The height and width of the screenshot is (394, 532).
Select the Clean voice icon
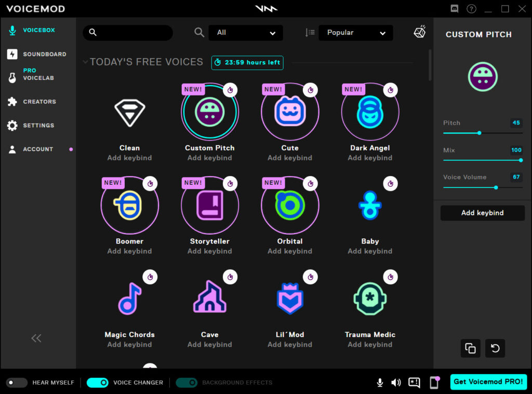point(129,113)
